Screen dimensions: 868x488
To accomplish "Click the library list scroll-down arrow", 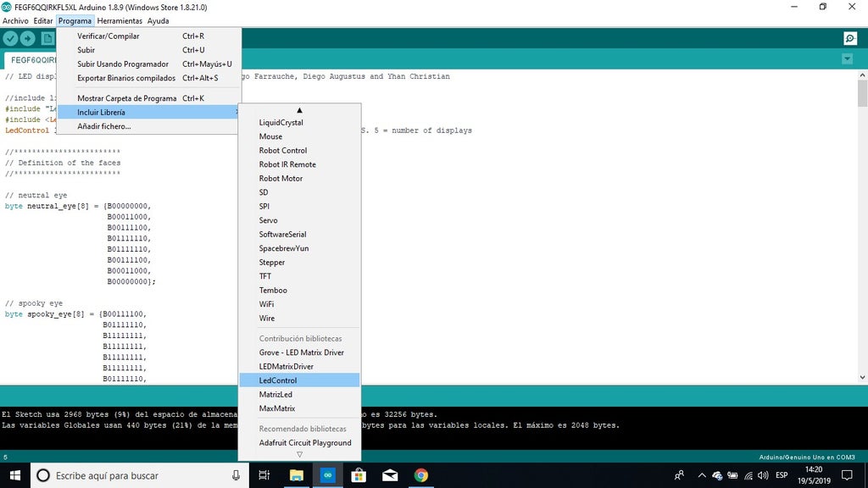I will (299, 454).
